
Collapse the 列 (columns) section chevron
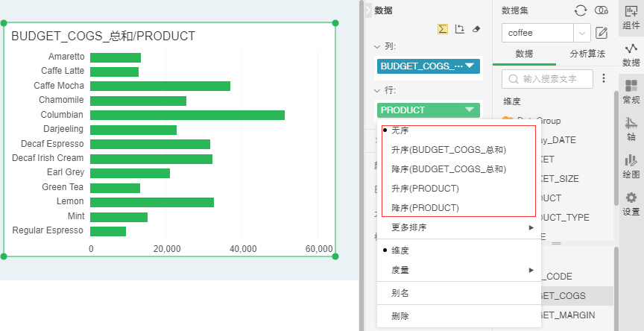click(377, 46)
